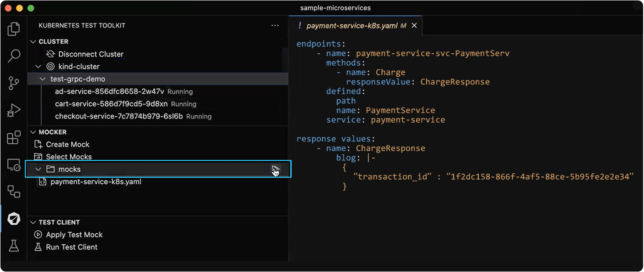Screen dimensions: 644x272
Task: Open the Extensions view
Action: (x=14, y=137)
